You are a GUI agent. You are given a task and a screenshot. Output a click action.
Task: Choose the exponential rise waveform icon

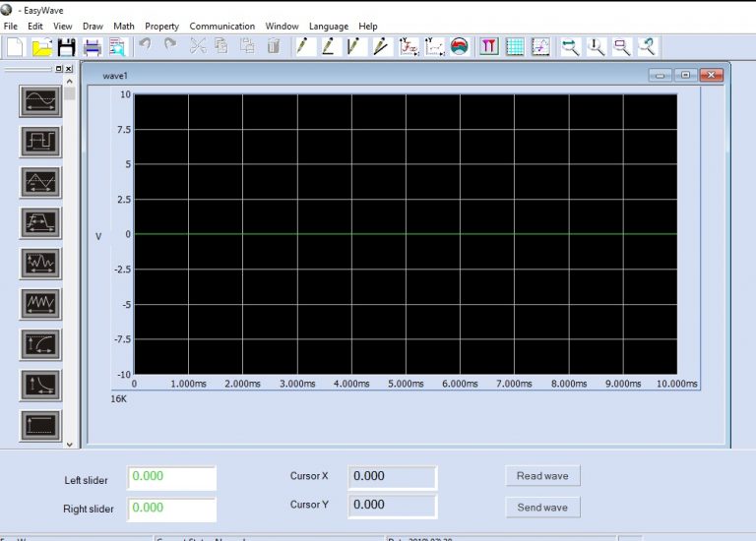click(40, 344)
